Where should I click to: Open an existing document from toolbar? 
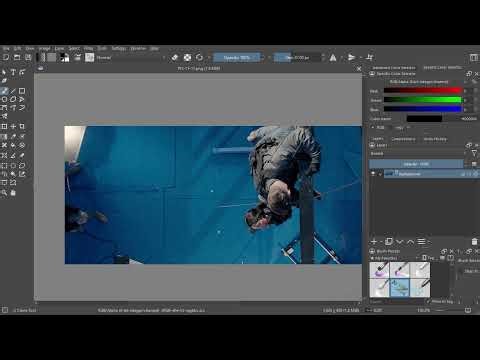click(17, 57)
